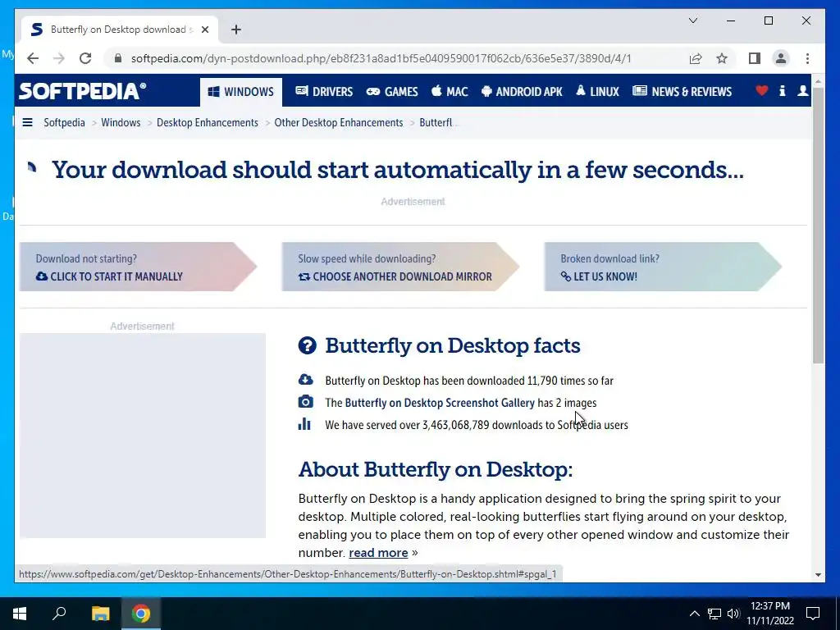Open the Mac section
The height and width of the screenshot is (630, 840).
[450, 92]
